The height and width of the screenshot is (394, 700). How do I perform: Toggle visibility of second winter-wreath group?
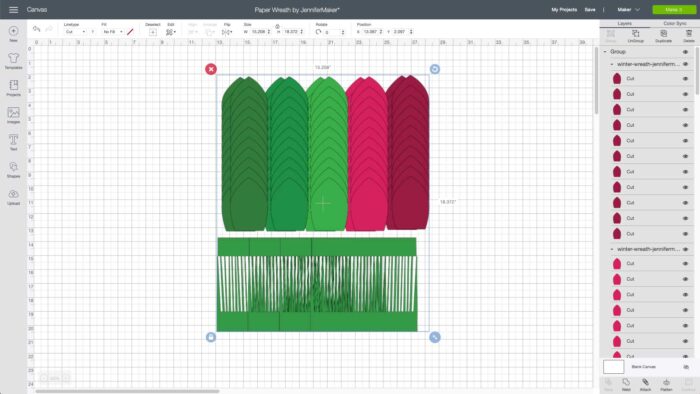[685, 249]
